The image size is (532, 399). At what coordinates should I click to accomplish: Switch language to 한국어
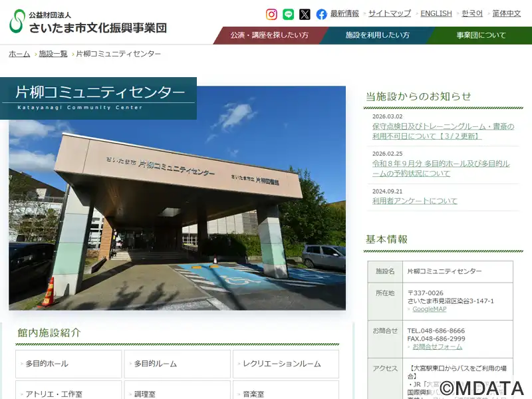(472, 13)
